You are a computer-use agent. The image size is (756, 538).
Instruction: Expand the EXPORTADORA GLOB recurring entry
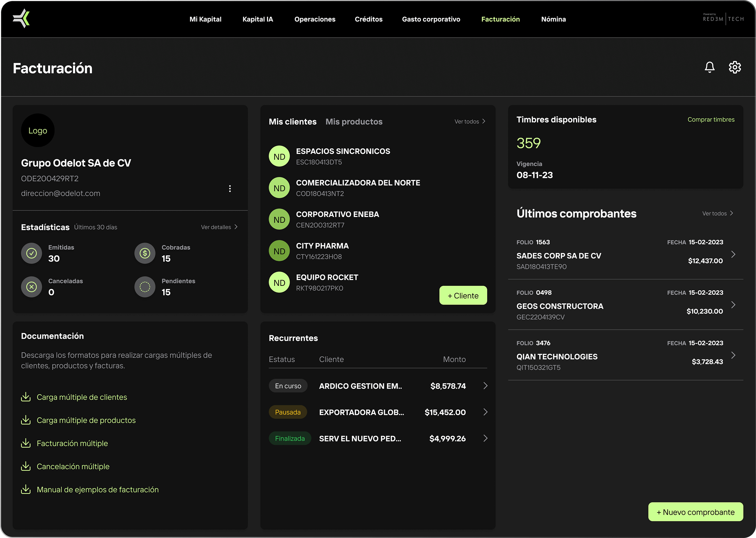[x=485, y=412]
